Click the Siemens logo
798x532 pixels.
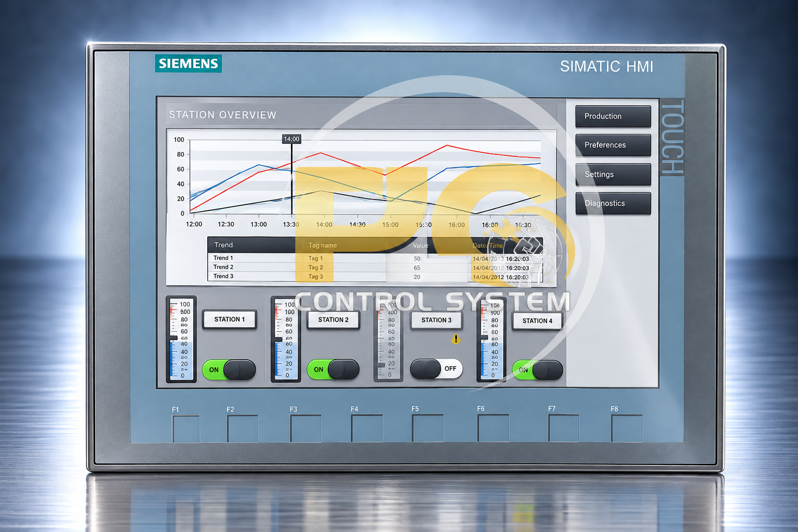pos(188,63)
